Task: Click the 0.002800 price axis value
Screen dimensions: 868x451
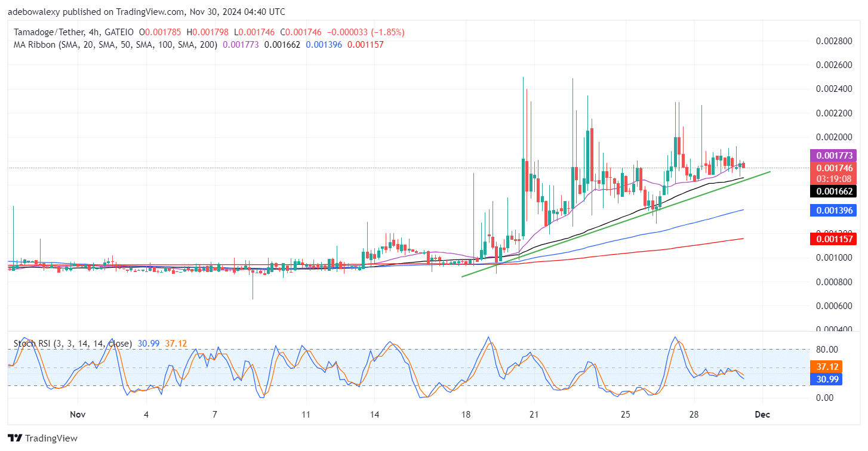Action: click(x=833, y=41)
